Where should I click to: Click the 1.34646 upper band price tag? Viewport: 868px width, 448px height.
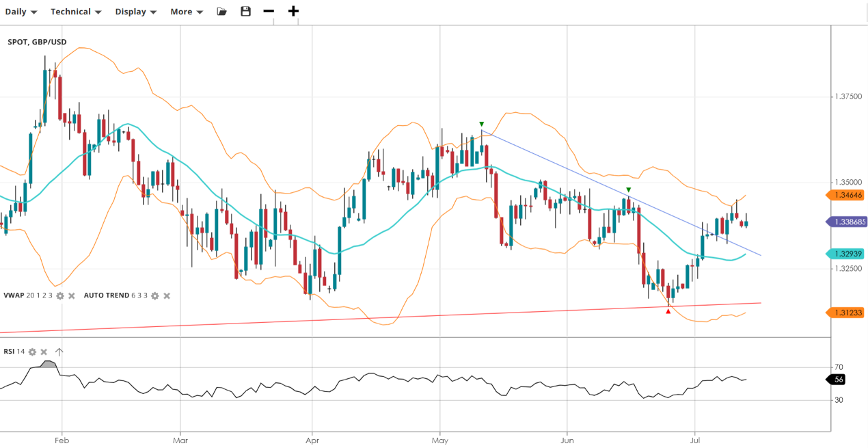[x=845, y=195]
